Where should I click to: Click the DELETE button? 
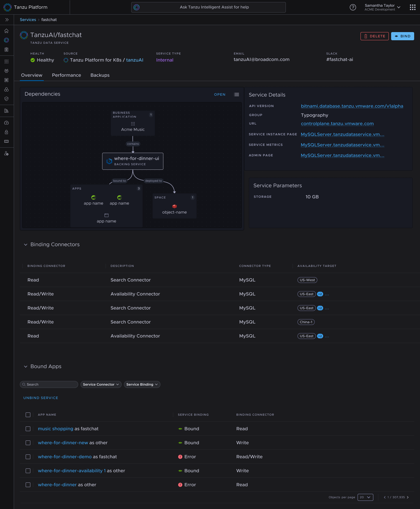(x=374, y=36)
